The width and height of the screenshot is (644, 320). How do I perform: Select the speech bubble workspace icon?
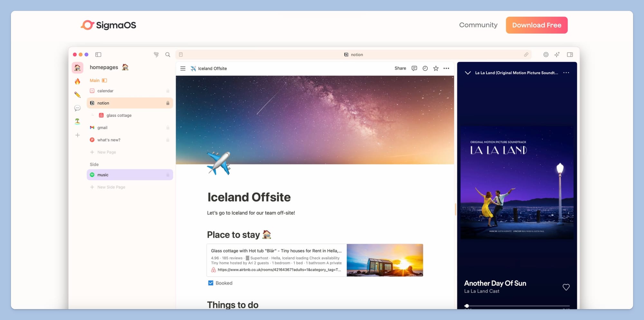click(x=77, y=108)
